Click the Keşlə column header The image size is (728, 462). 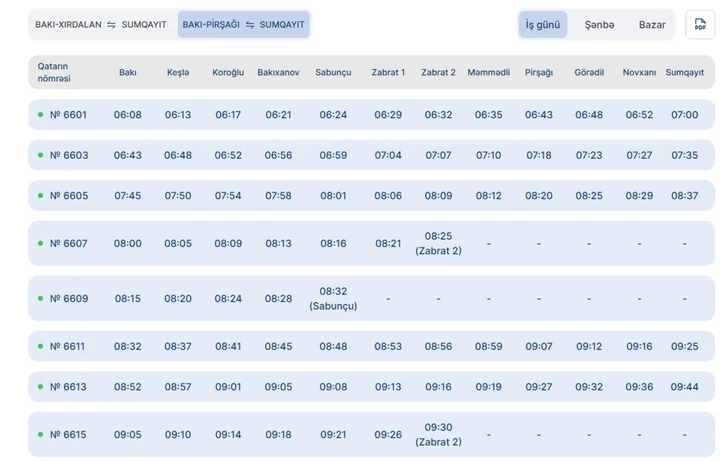(x=178, y=72)
